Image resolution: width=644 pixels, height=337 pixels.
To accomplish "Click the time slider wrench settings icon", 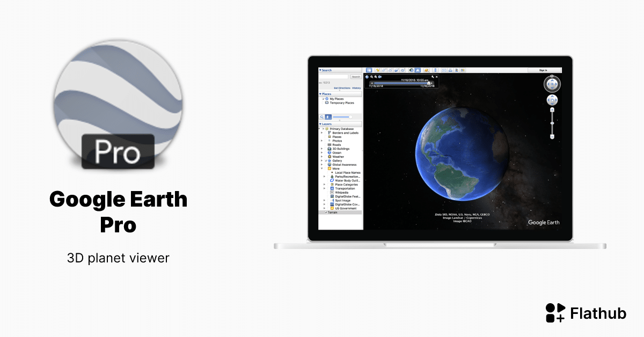I will (433, 77).
